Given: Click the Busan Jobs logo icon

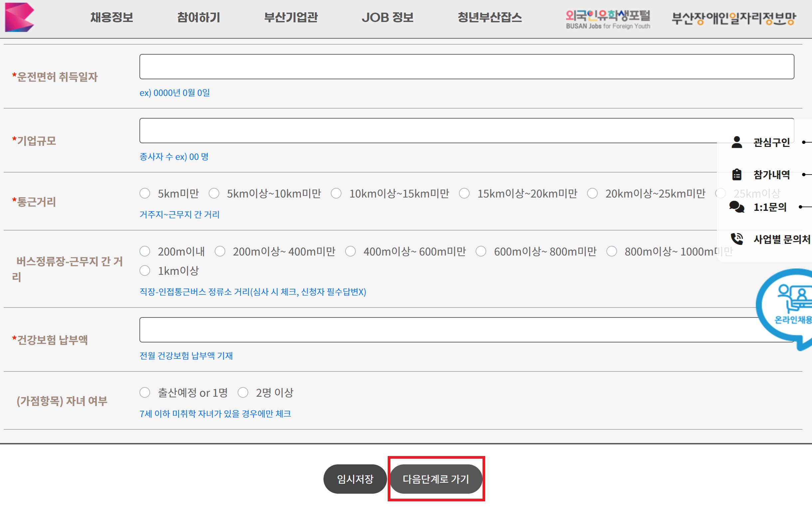Looking at the screenshot, I should click(x=19, y=17).
